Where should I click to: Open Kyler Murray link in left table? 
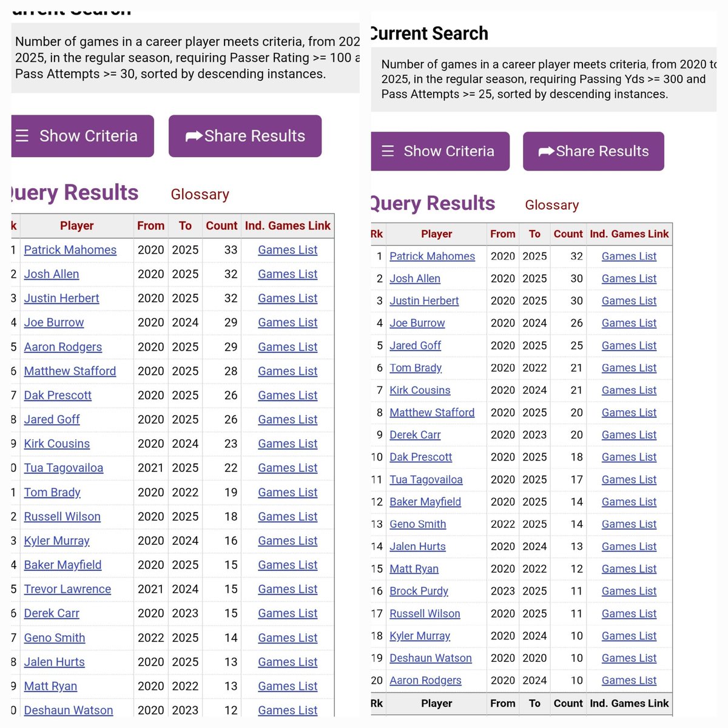tap(57, 541)
